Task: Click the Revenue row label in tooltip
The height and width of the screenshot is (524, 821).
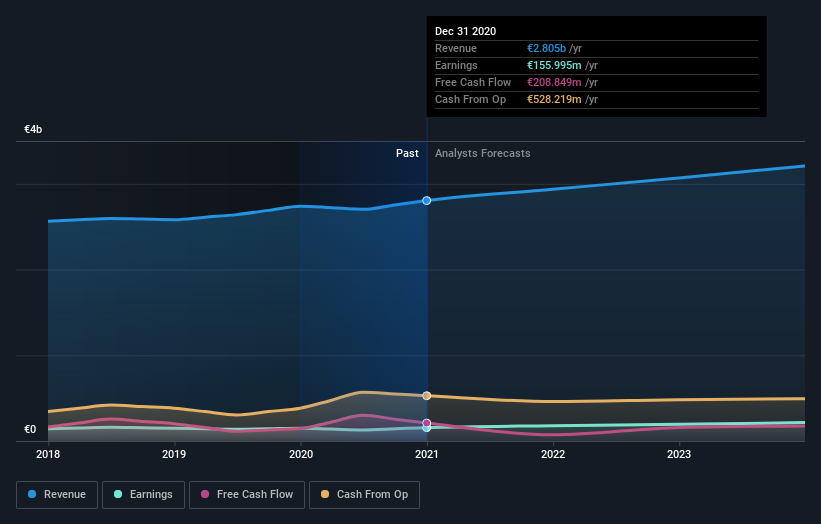Action: point(456,48)
